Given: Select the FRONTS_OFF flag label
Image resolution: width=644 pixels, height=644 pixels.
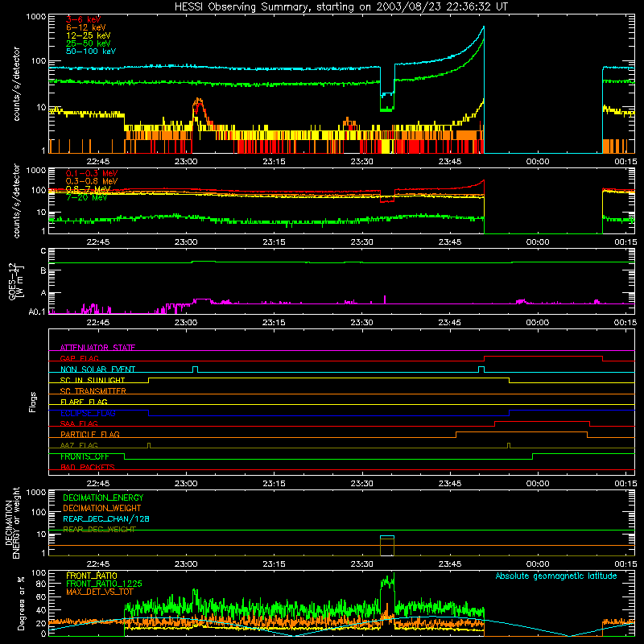Looking at the screenshot, I should (x=85, y=456).
